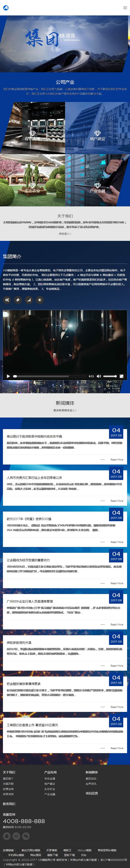
Task: Open friend link 网站源码
Action: click(36, 855)
